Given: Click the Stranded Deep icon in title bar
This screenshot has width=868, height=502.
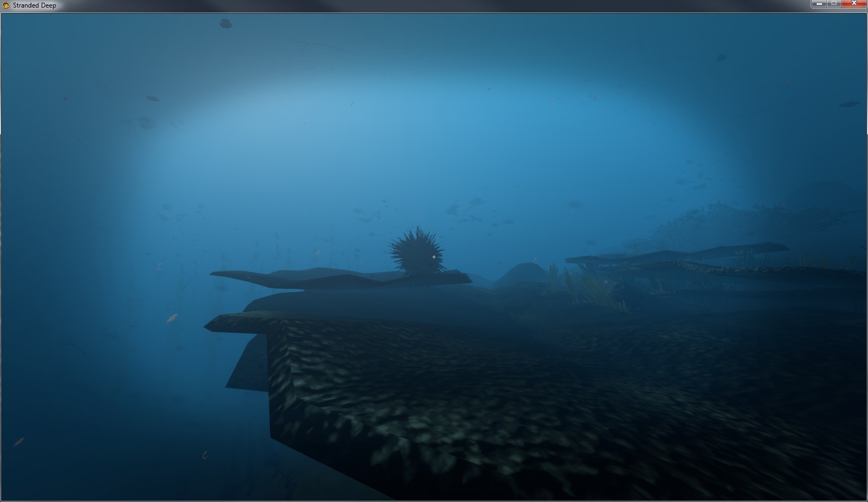Looking at the screenshot, I should (x=6, y=5).
